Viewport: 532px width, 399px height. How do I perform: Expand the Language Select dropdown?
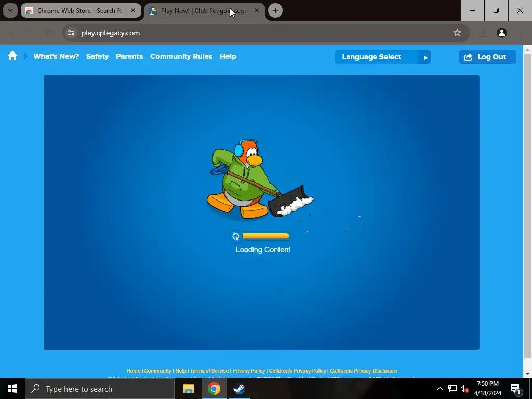[x=382, y=57]
